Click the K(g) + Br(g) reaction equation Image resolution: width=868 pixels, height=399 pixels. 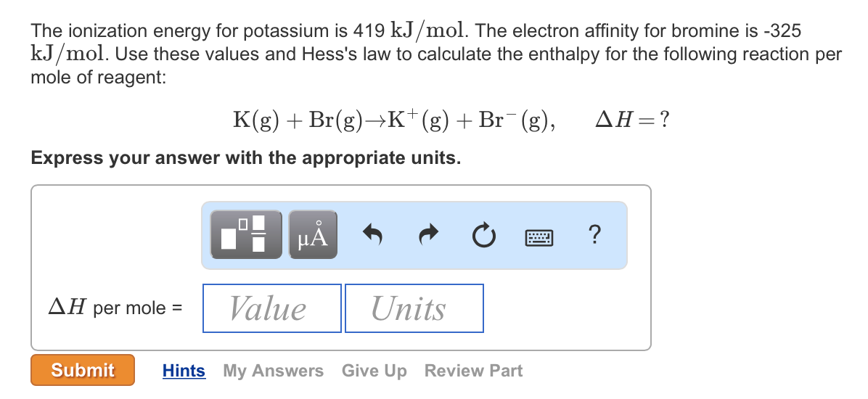pyautogui.click(x=394, y=120)
